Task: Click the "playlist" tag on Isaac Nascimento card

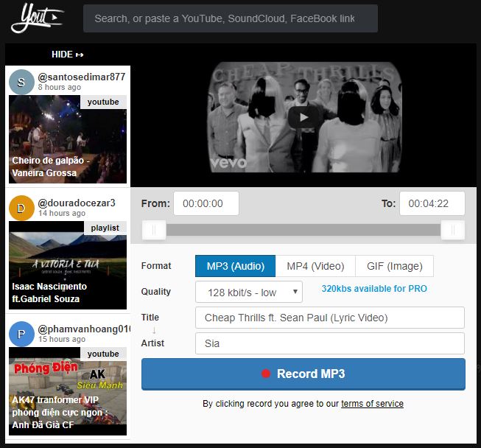Action: [105, 228]
